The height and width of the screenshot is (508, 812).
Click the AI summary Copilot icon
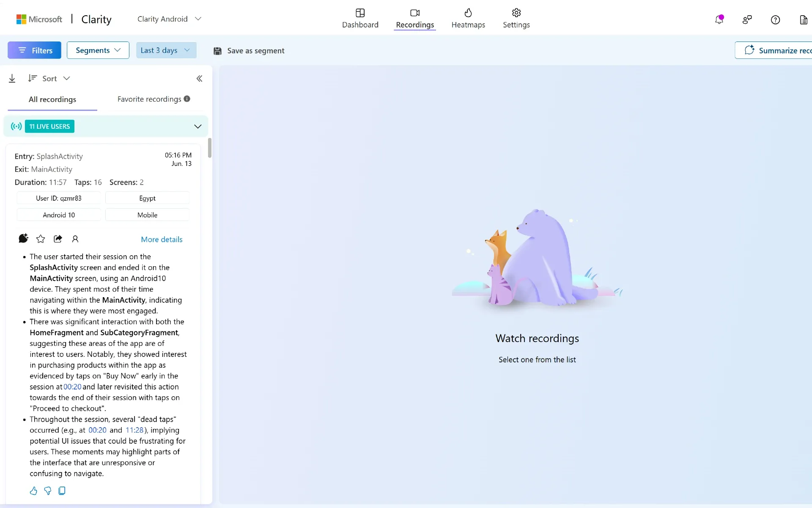[x=23, y=238]
